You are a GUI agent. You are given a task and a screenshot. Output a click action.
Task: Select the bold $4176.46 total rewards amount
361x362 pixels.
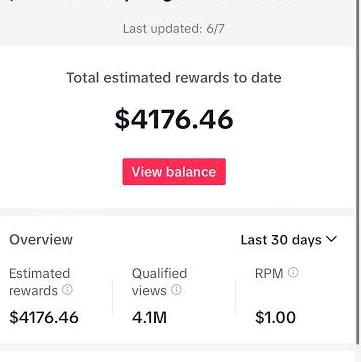pyautogui.click(x=174, y=119)
